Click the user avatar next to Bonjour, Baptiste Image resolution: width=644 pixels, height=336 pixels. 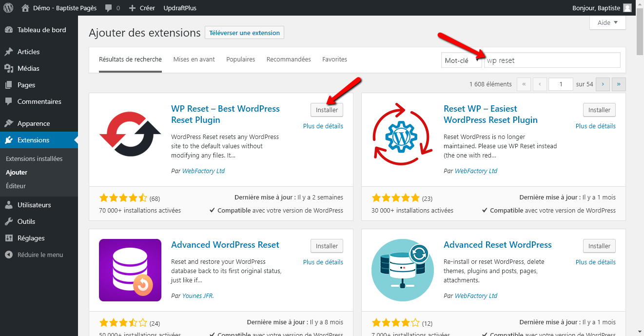point(627,8)
